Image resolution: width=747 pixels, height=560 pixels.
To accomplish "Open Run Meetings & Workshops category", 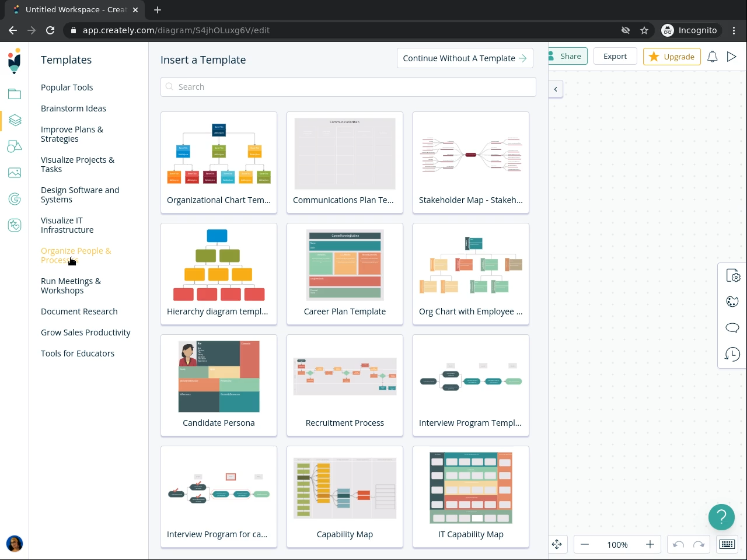I will tap(71, 286).
